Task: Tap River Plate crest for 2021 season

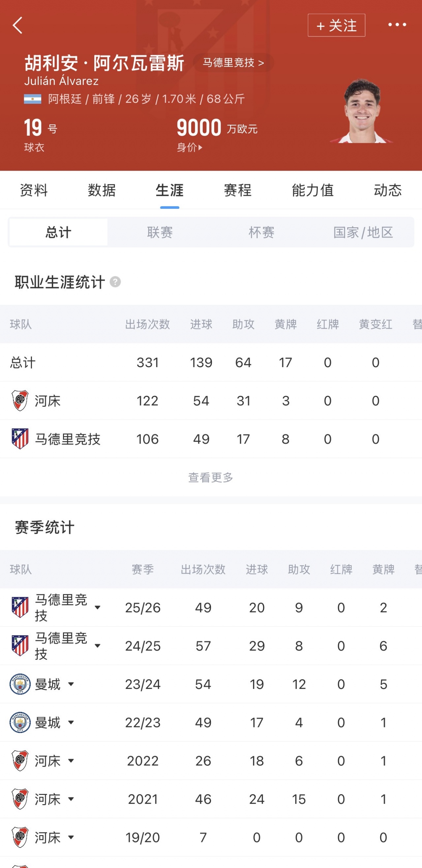Action: click(x=20, y=799)
